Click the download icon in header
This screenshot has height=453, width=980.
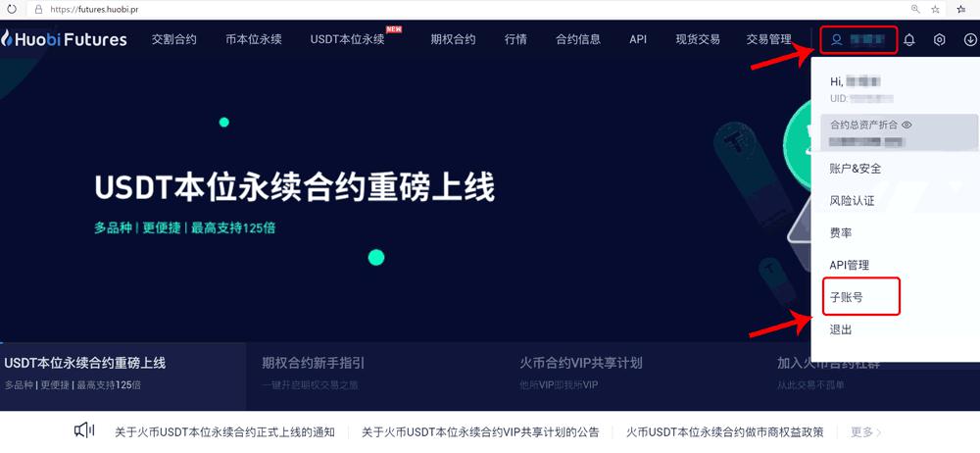pos(970,39)
